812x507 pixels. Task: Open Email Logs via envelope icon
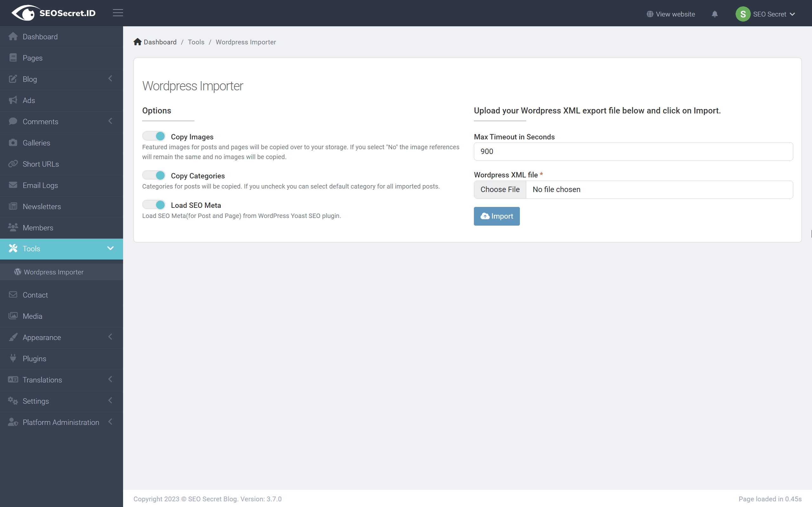13,185
